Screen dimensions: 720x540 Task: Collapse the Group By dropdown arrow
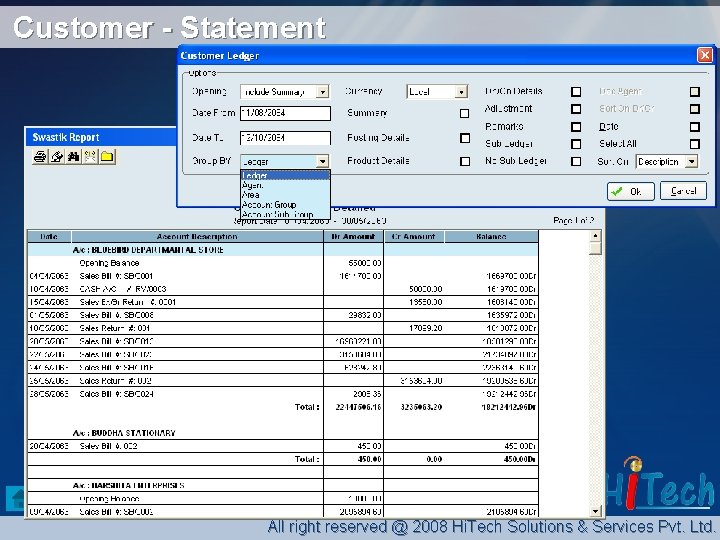tap(323, 161)
